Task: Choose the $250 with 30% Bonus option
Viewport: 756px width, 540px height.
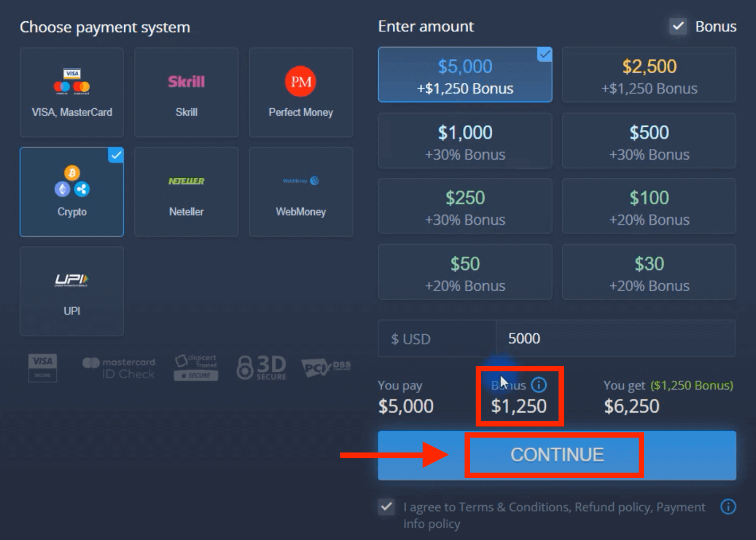Action: 465,206
